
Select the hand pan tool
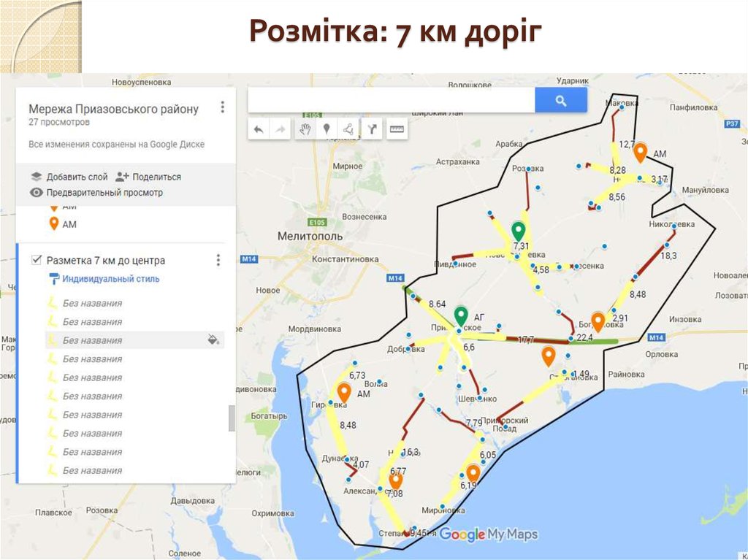click(x=306, y=129)
